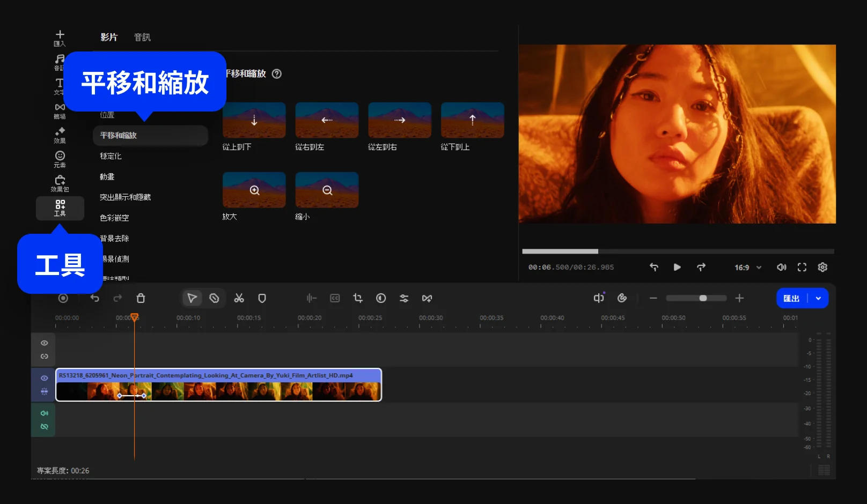Click the help question mark icon
This screenshot has width=867, height=504.
[277, 74]
